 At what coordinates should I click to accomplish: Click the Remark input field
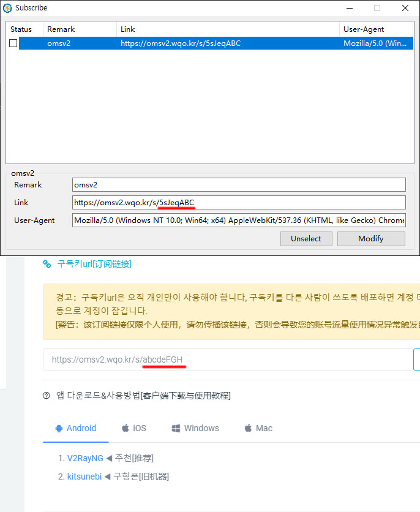239,184
